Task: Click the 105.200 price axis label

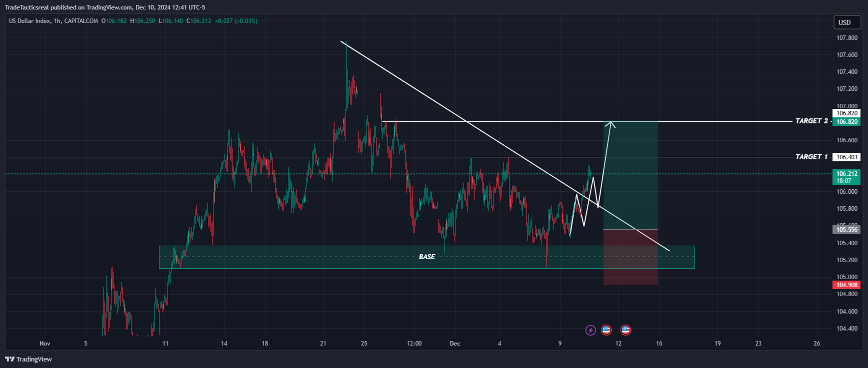Action: click(x=846, y=260)
